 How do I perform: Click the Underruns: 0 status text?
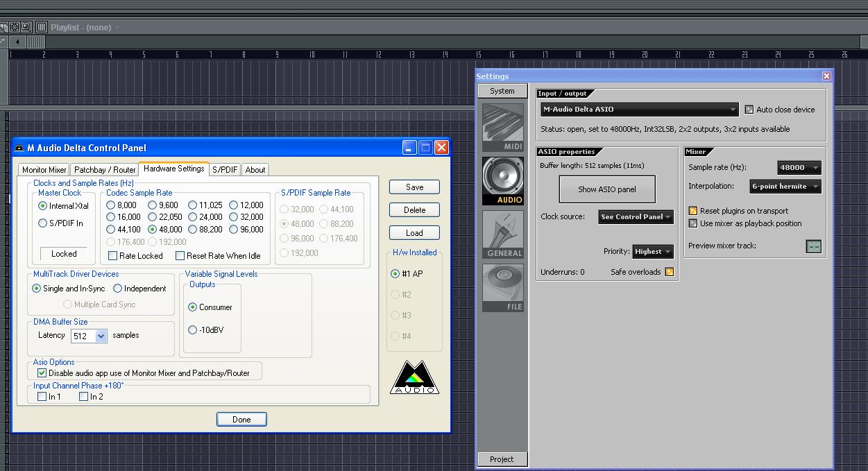(x=563, y=272)
